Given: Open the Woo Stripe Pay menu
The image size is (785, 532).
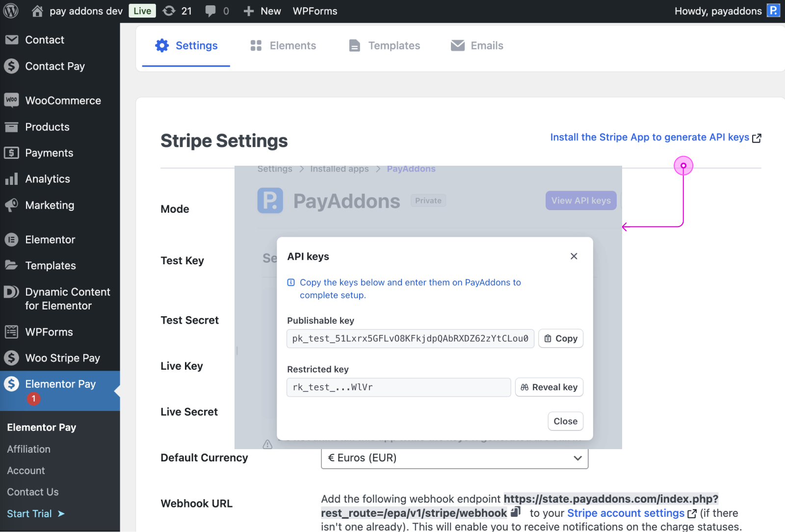Looking at the screenshot, I should coord(63,358).
